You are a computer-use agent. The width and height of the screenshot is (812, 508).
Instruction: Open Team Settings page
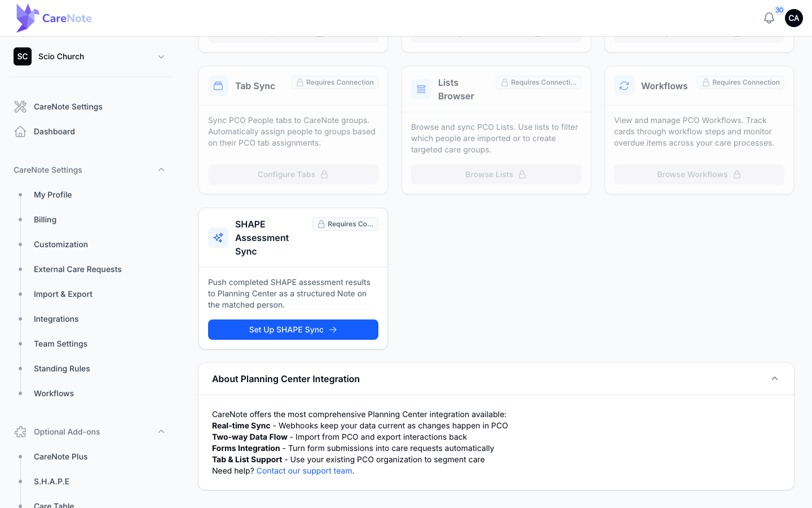(x=61, y=344)
